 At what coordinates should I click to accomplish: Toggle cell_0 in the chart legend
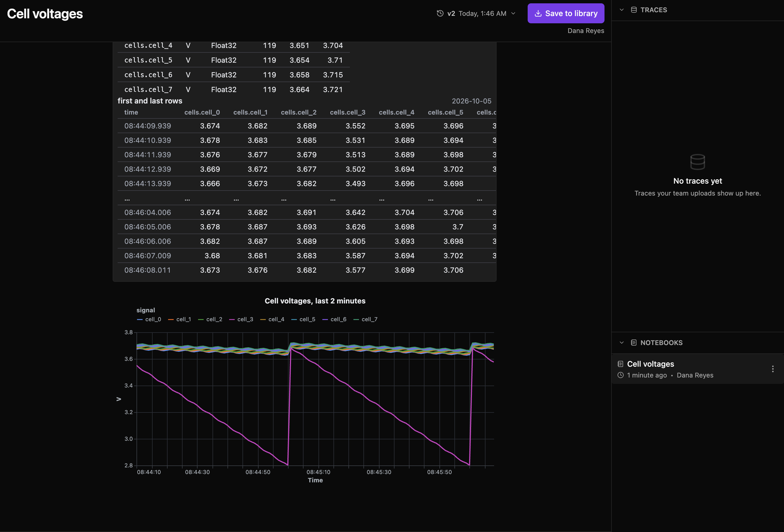149,320
